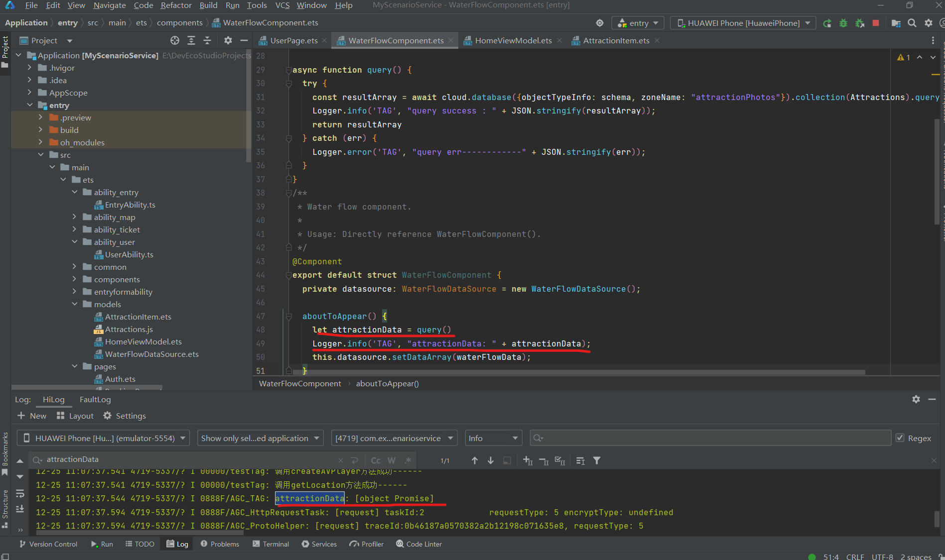This screenshot has width=945, height=560.
Task: Open IDE settings gear in main toolbar
Action: click(929, 23)
